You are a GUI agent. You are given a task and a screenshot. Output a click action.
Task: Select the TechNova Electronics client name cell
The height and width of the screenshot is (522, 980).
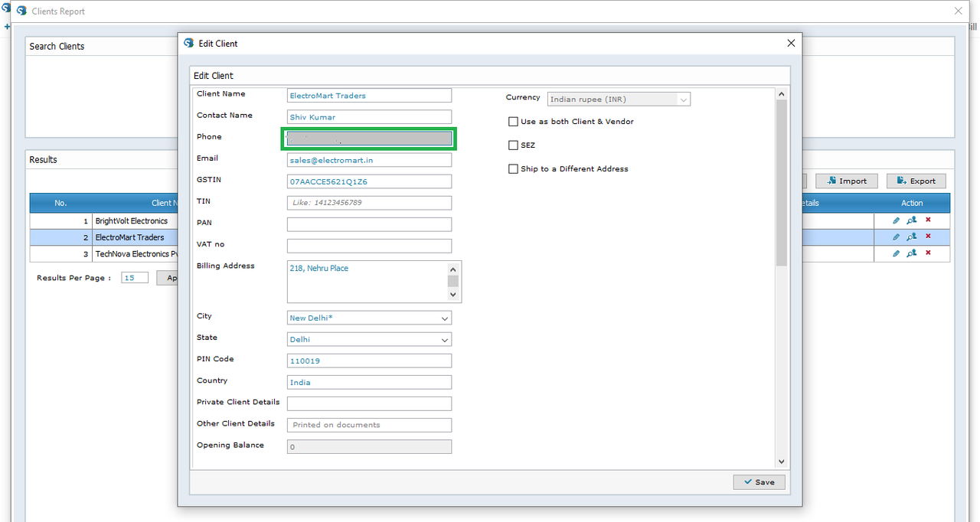pos(135,253)
